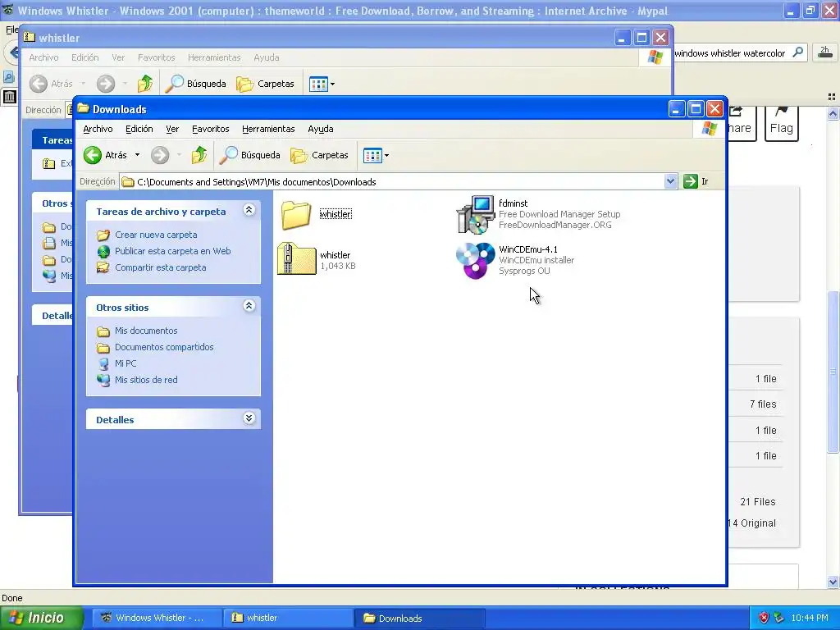Open Favoritos menu in Downloads window
Viewport: 840px width, 630px height.
pos(211,129)
